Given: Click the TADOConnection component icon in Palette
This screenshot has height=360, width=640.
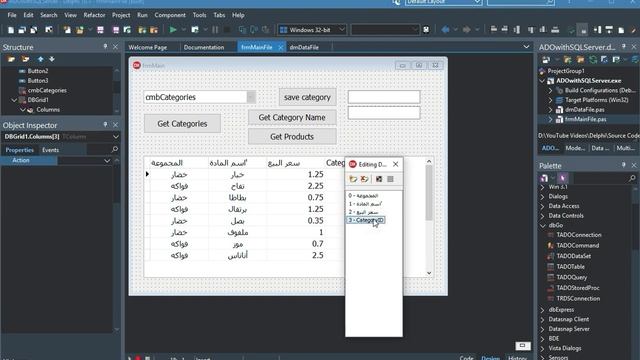Looking at the screenshot, I should pos(551,235).
